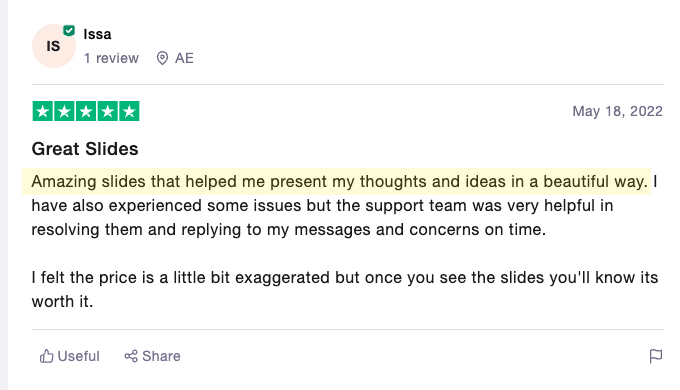This screenshot has width=680, height=390.
Task: Flag this review using the flag icon
Action: tap(656, 356)
